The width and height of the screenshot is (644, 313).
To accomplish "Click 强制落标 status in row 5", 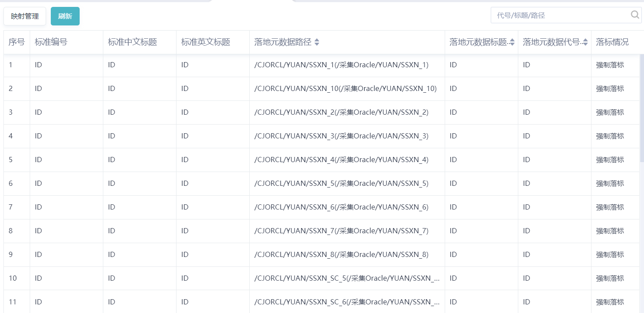I will tap(610, 160).
